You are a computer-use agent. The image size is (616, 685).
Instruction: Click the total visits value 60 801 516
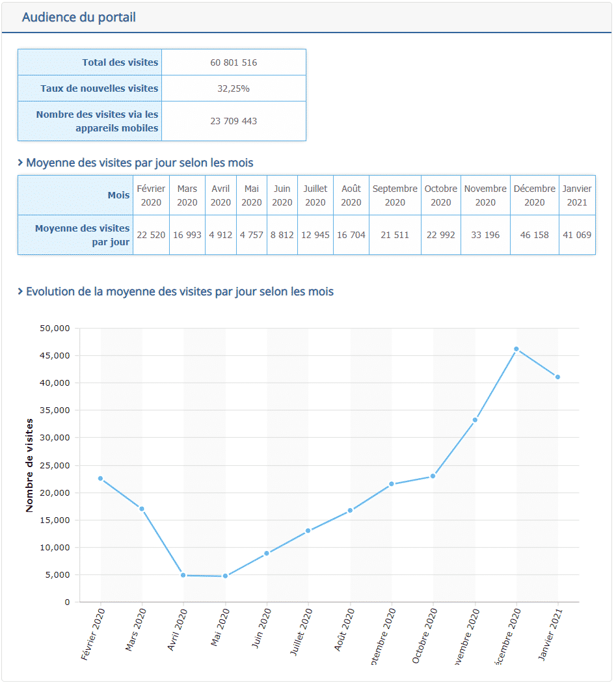[234, 62]
